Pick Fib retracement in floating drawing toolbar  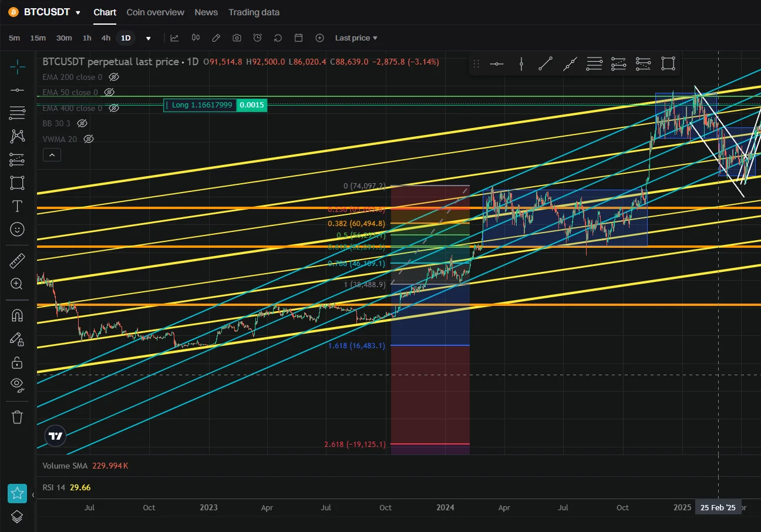(594, 63)
